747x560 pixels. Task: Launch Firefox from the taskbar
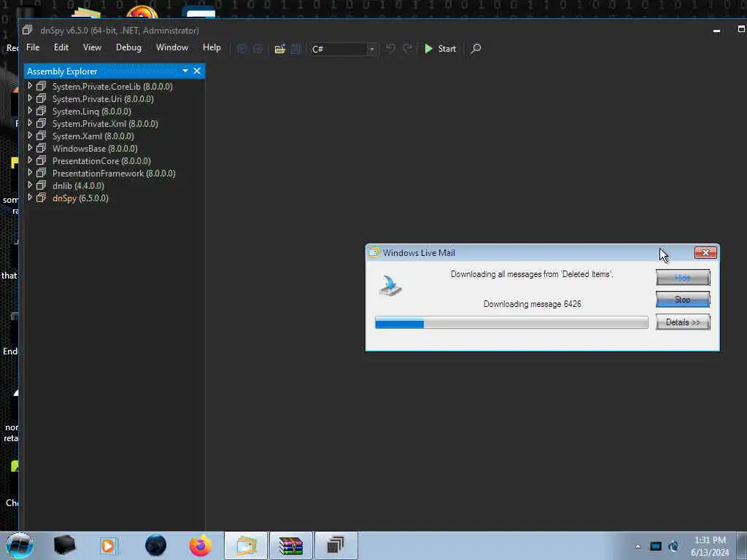point(201,545)
